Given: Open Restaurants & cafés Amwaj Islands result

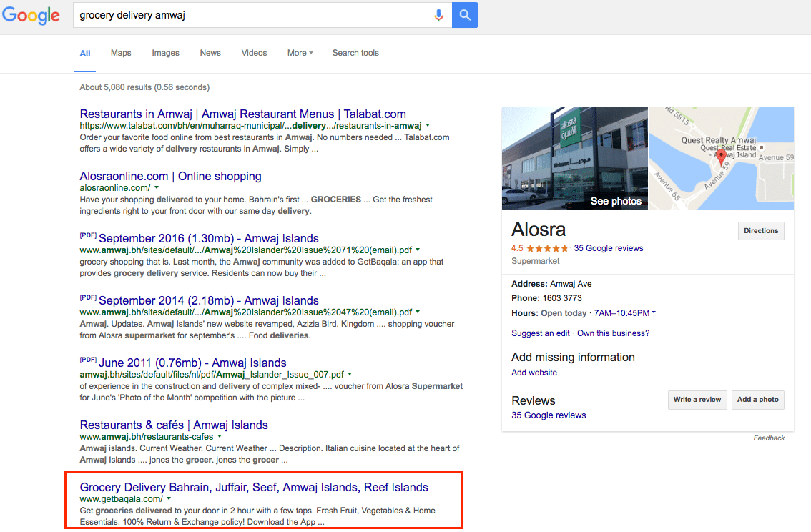Looking at the screenshot, I should click(x=174, y=425).
